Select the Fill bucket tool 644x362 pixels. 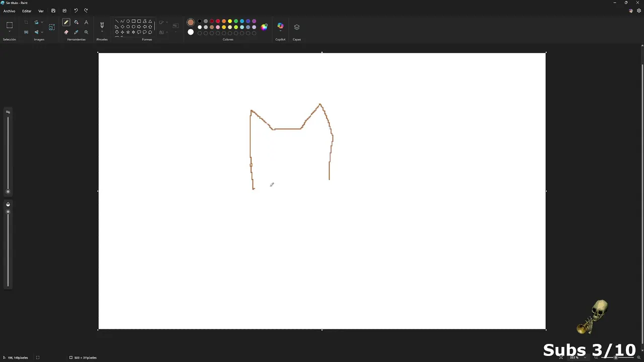76,22
